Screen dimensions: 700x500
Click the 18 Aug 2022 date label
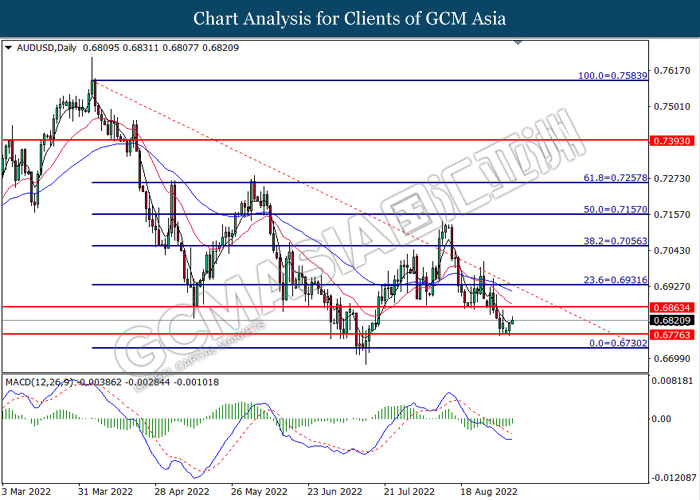pyautogui.click(x=489, y=492)
